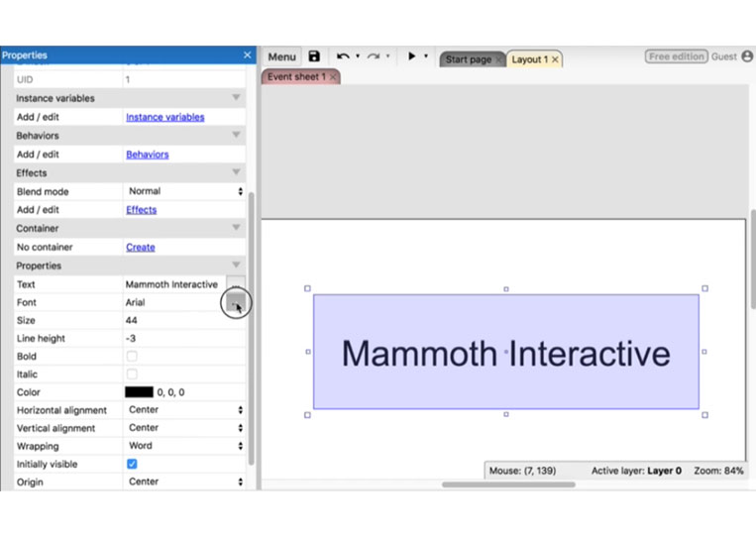The image size is (756, 536).
Task: Enable the Bold checkbox
Action: coord(132,357)
